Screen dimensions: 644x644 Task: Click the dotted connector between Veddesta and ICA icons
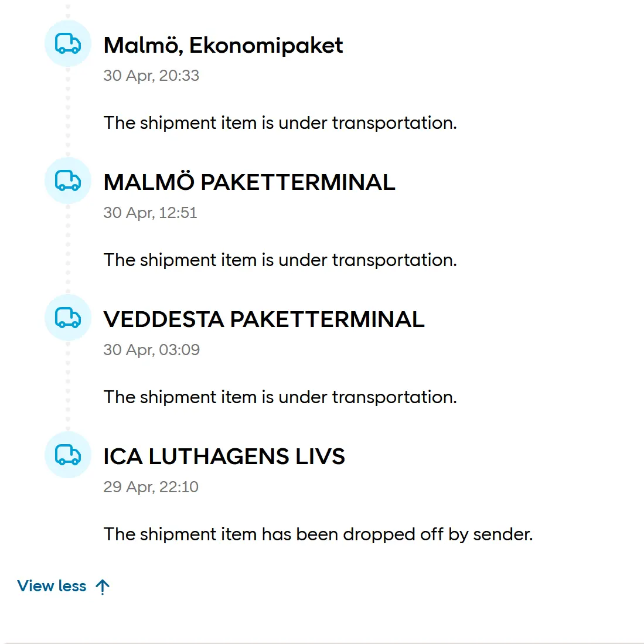(x=68, y=387)
